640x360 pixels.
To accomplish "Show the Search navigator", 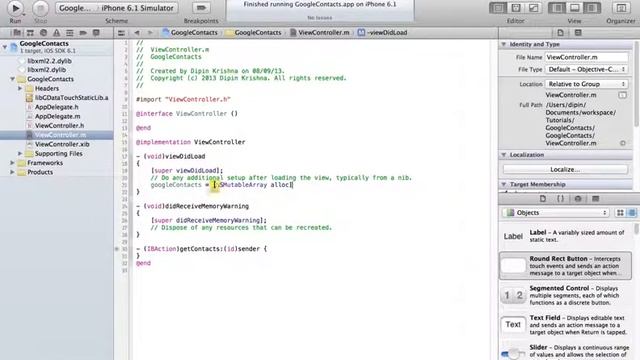I will (43, 33).
